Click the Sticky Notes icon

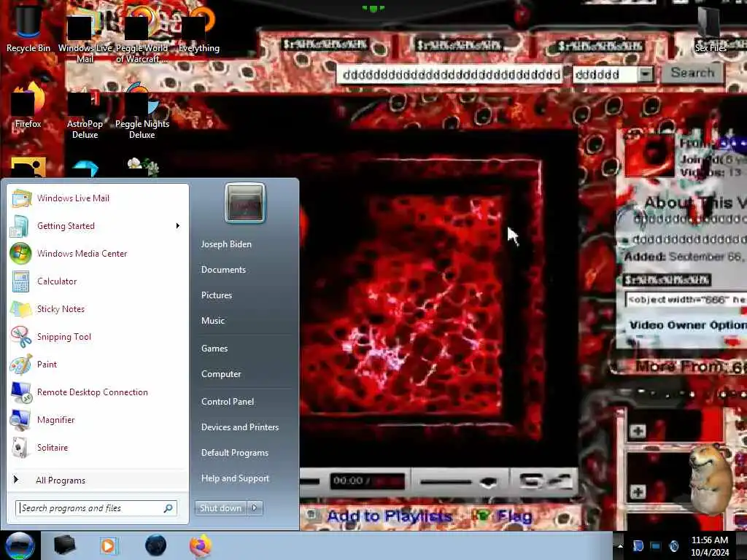click(20, 309)
